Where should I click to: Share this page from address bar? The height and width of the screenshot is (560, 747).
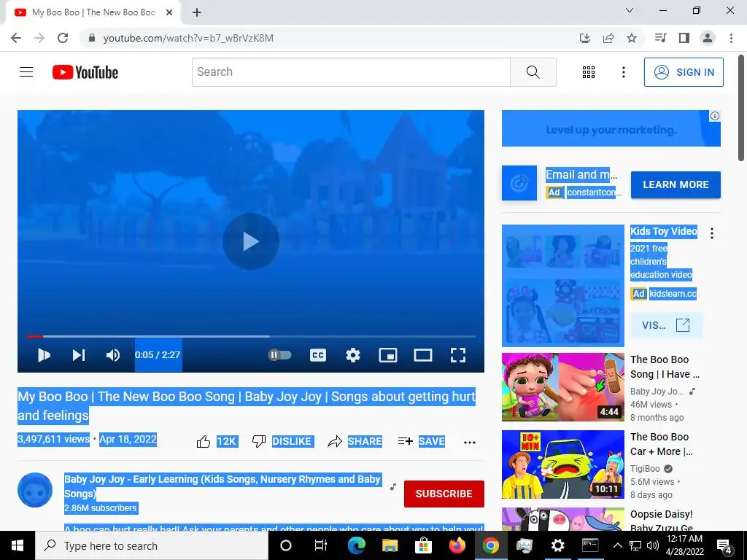click(x=608, y=38)
